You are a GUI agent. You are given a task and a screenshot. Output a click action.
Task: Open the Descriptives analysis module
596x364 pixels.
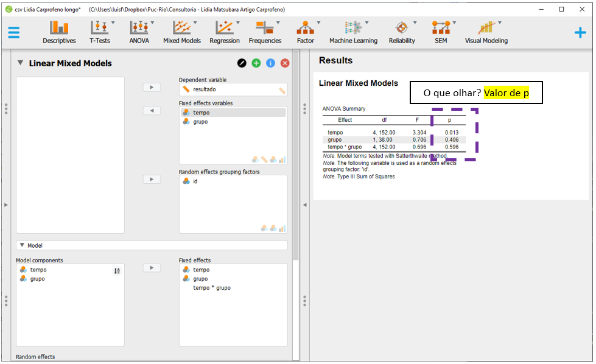(x=59, y=32)
